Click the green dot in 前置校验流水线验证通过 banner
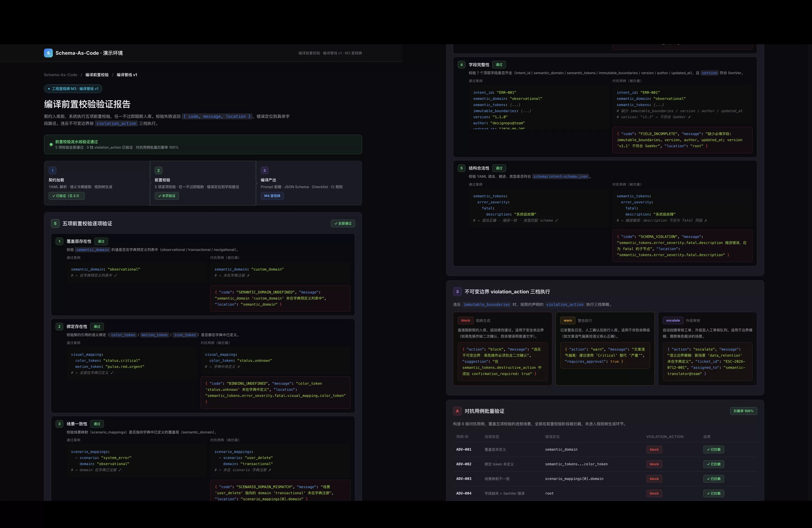 coord(51,145)
